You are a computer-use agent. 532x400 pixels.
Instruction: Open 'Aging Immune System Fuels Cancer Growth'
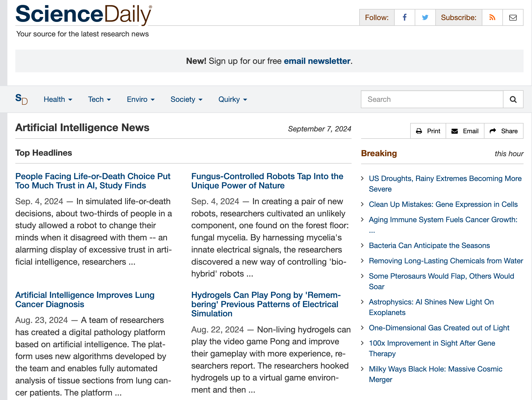coord(443,225)
